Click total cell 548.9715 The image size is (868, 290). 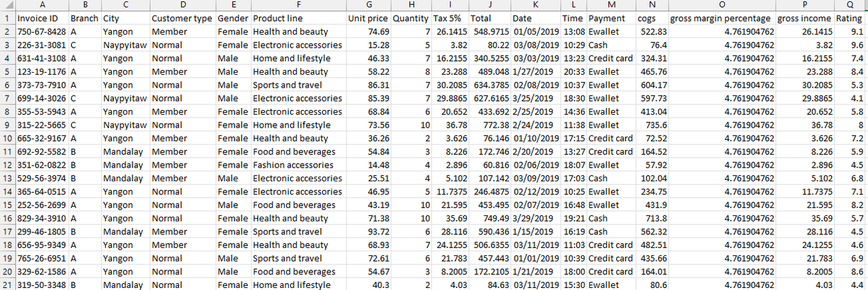[x=490, y=32]
